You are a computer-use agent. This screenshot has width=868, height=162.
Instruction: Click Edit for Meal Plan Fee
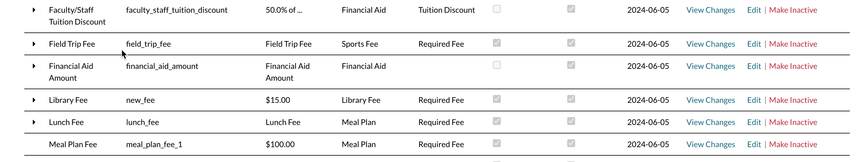point(754,144)
